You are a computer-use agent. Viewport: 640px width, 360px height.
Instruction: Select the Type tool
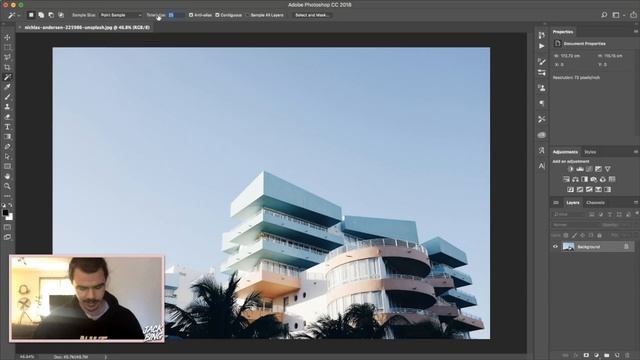[7, 127]
